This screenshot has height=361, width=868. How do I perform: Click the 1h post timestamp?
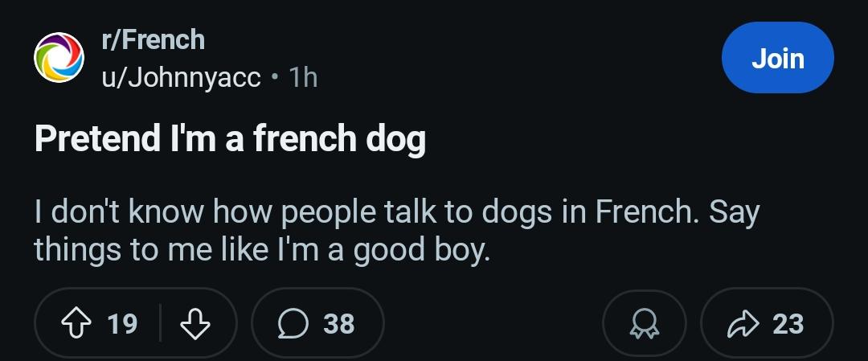pyautogui.click(x=303, y=77)
